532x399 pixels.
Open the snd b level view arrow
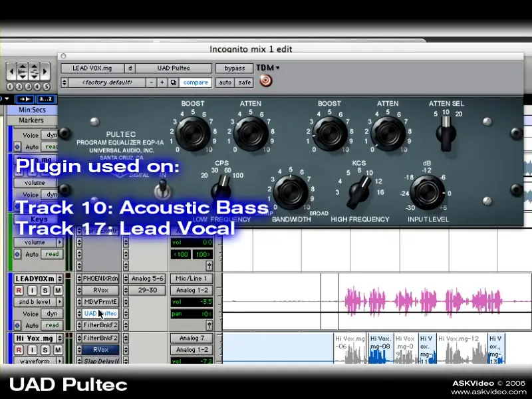[60, 302]
